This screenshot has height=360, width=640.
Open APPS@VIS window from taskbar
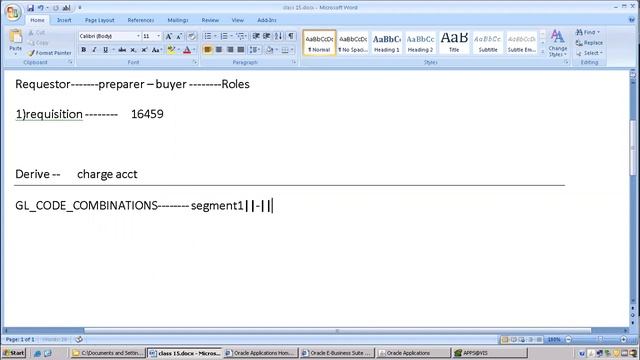(489, 353)
